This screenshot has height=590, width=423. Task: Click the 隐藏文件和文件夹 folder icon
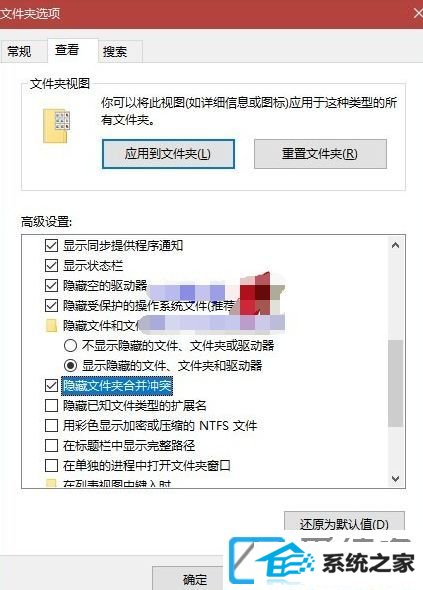(x=51, y=325)
